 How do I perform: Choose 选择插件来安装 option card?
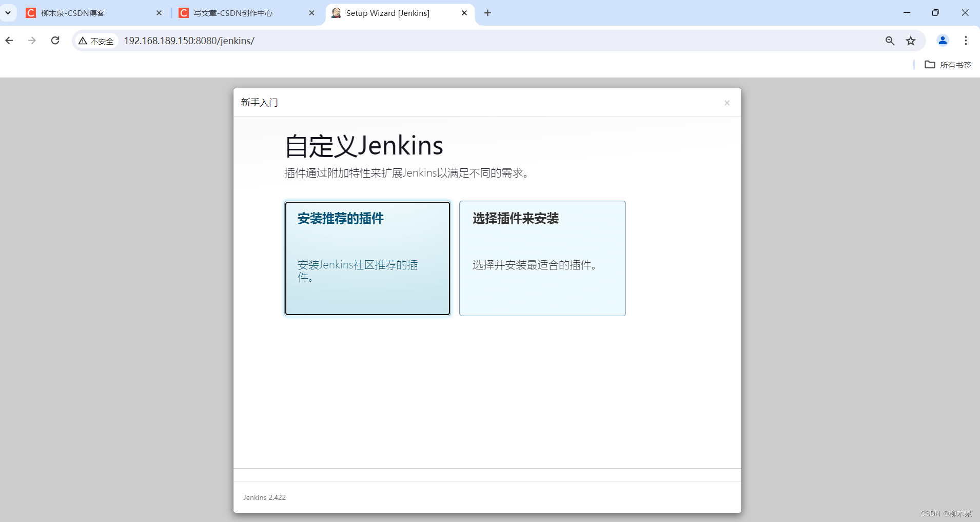[x=542, y=258]
